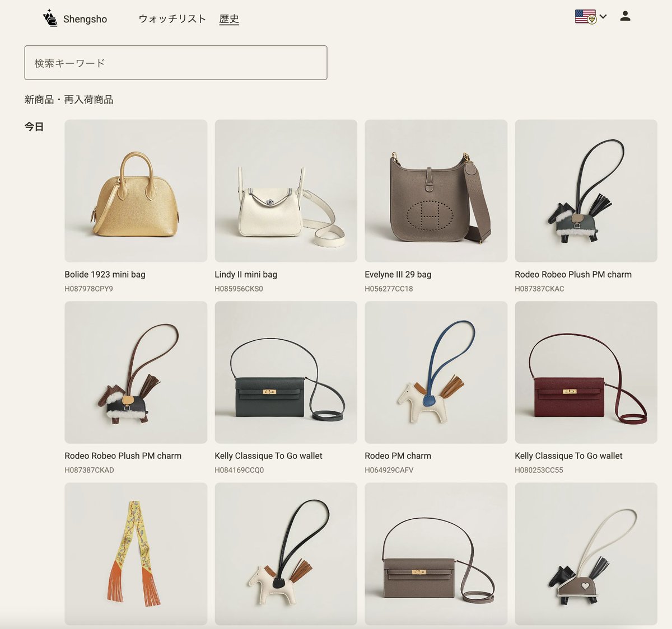Open the 歴史 tab
This screenshot has height=629, width=672.
(x=229, y=19)
